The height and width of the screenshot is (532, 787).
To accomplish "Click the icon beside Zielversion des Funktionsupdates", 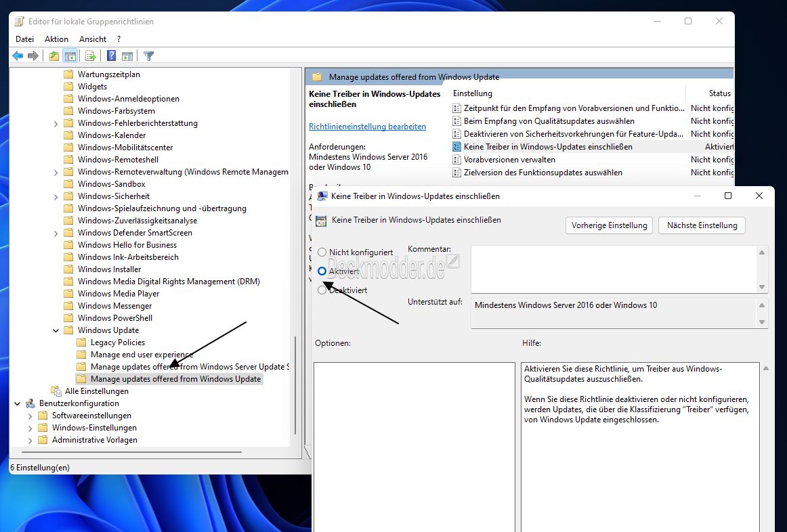I will tap(456, 173).
